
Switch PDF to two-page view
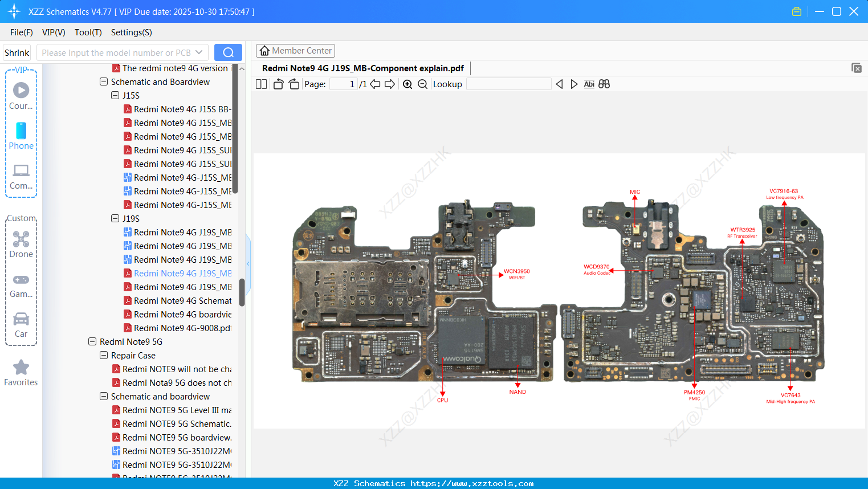click(261, 84)
